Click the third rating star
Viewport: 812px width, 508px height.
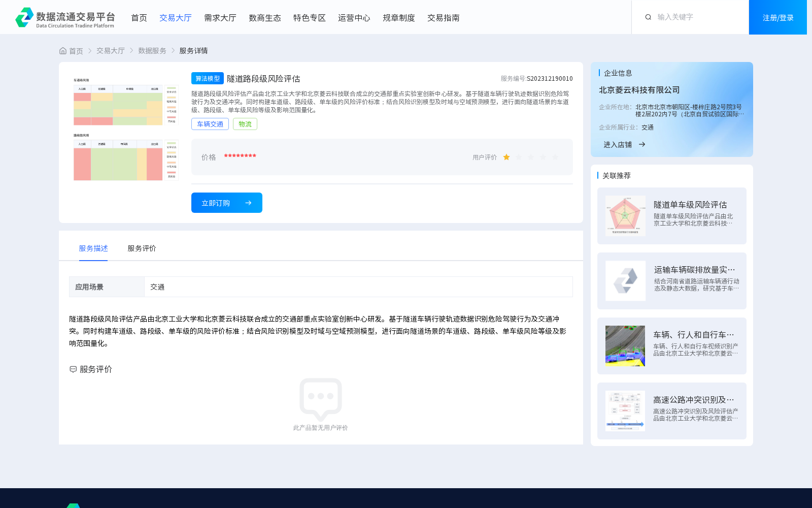pyautogui.click(x=531, y=157)
